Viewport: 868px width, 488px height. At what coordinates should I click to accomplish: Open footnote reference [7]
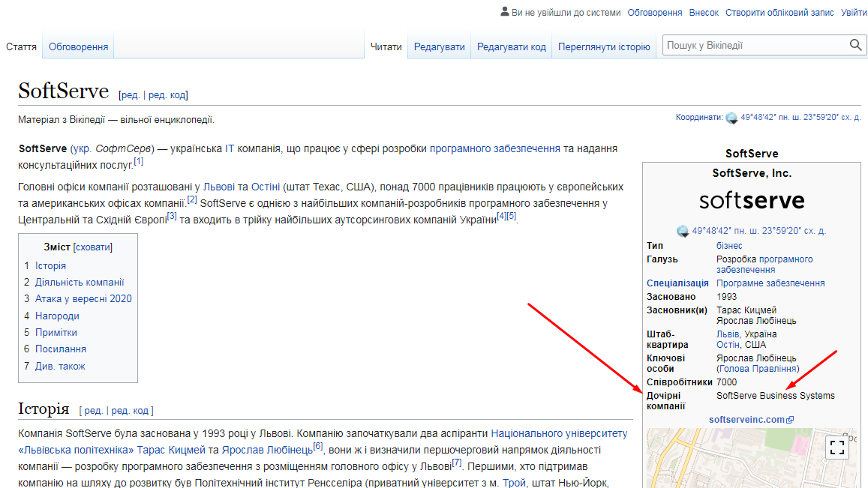pyautogui.click(x=456, y=463)
